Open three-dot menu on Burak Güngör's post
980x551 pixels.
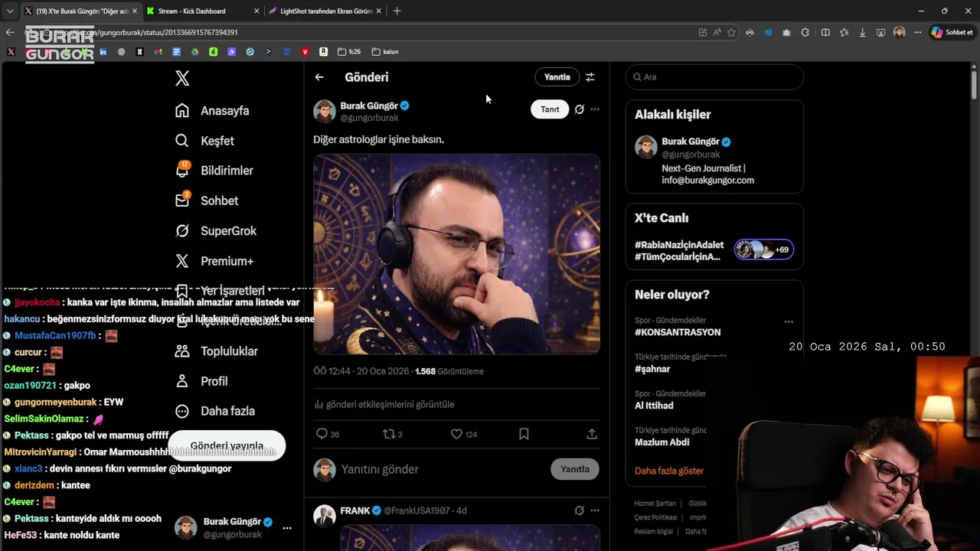[x=595, y=109]
